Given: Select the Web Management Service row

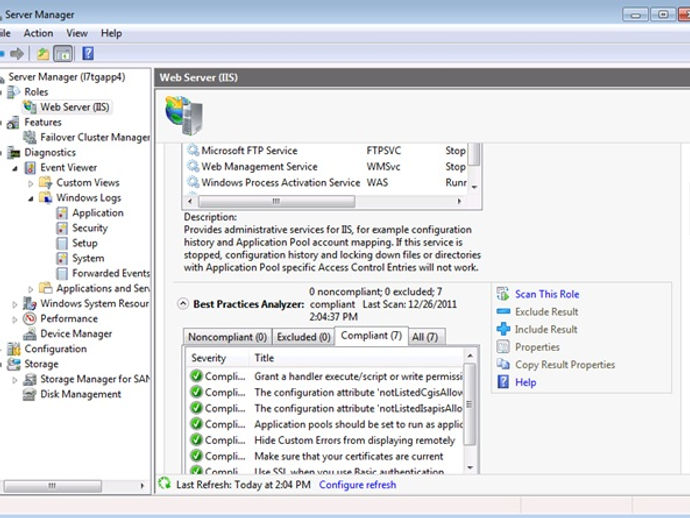Looking at the screenshot, I should click(327, 166).
